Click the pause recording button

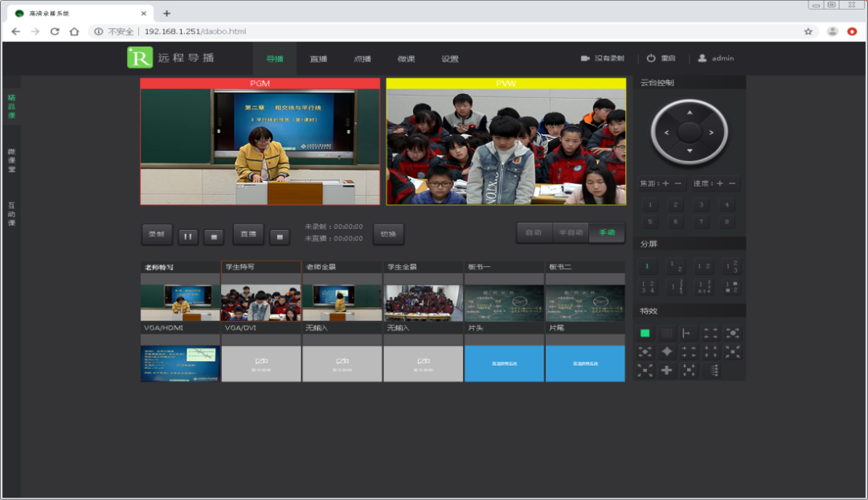click(x=187, y=236)
